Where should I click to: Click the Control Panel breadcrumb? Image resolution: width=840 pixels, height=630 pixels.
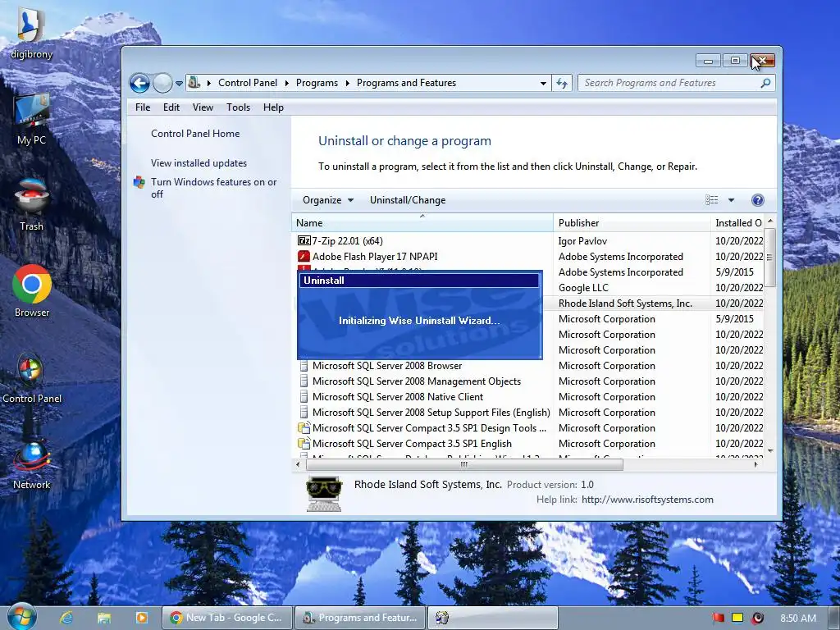click(248, 83)
